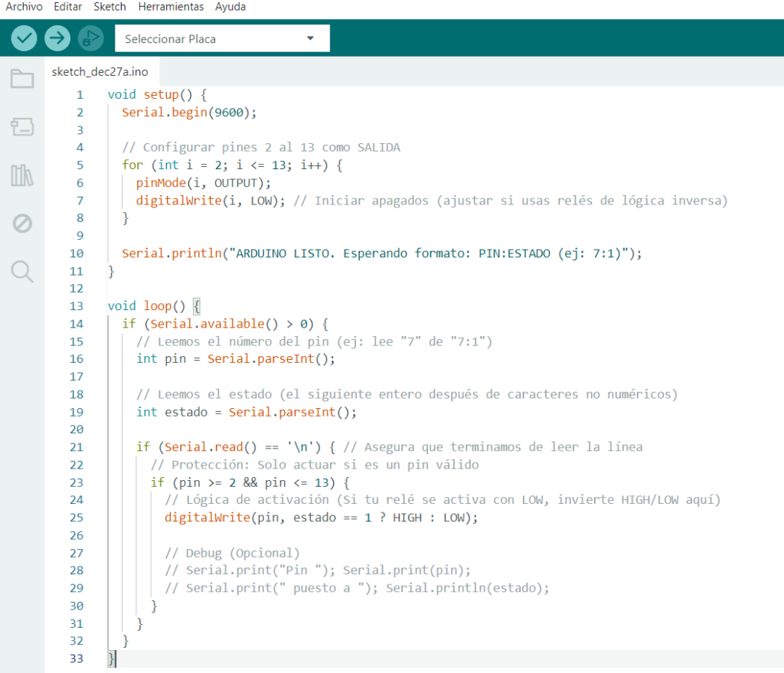Start the debugger with the Debug icon
Viewport: 784px width, 673px height.
click(90, 38)
